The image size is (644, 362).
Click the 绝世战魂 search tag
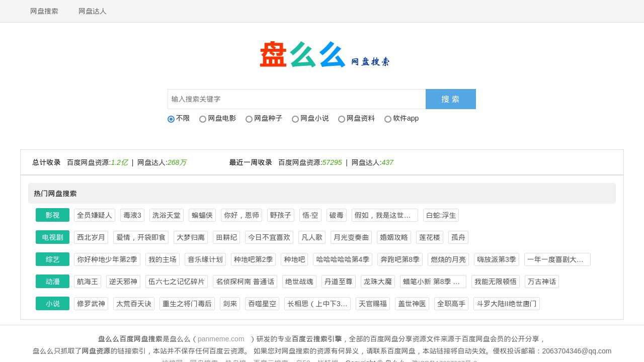[x=299, y=282]
